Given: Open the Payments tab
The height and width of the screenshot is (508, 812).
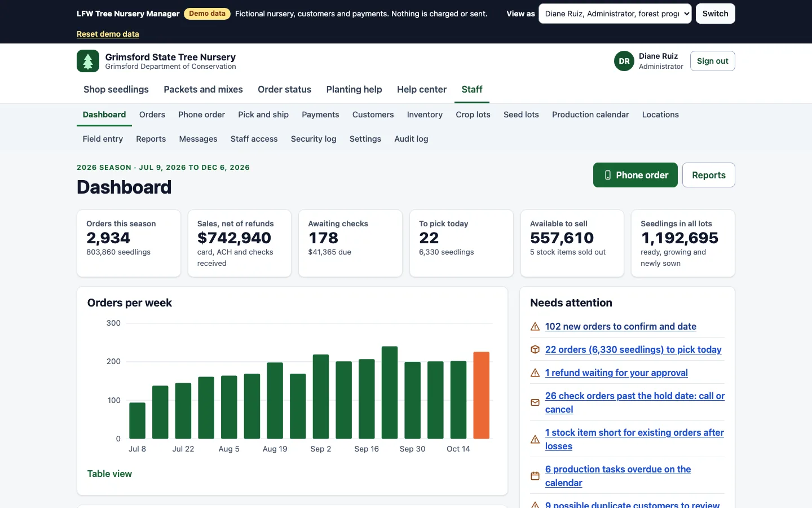Looking at the screenshot, I should (320, 115).
